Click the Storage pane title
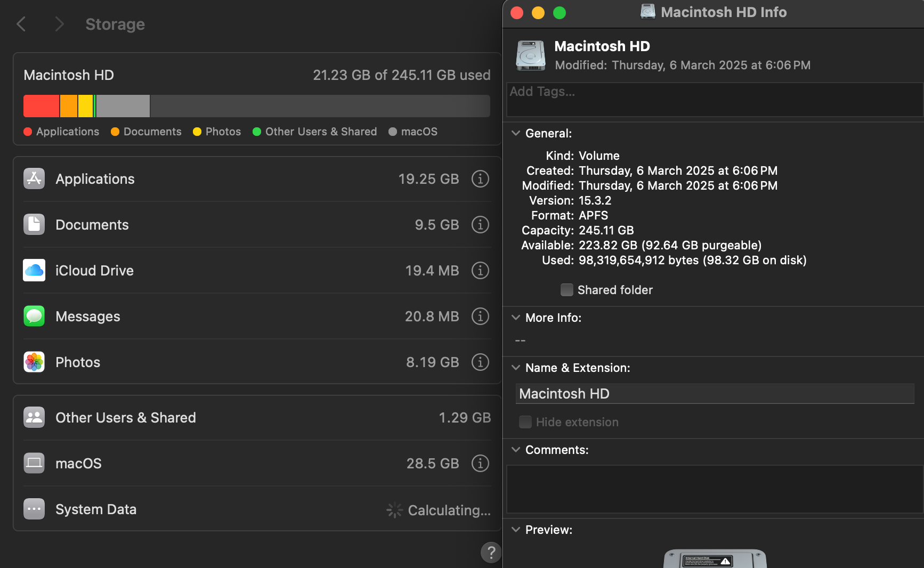This screenshot has height=568, width=924. tap(115, 25)
